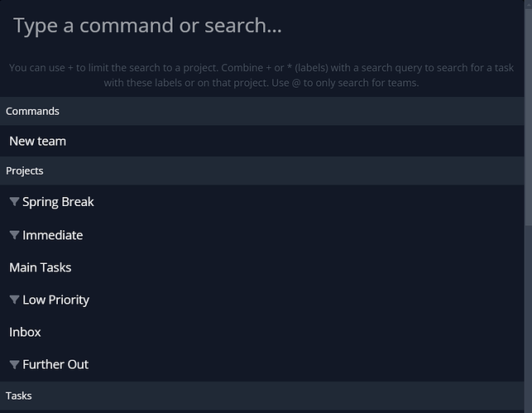The width and height of the screenshot is (532, 413).
Task: Click the filter icon next to Immediate
Action: [x=14, y=235]
